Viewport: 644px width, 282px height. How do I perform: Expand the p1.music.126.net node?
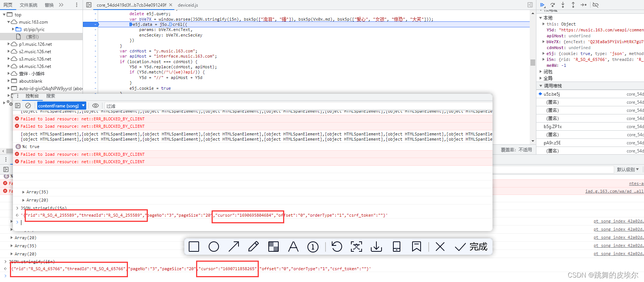8,44
